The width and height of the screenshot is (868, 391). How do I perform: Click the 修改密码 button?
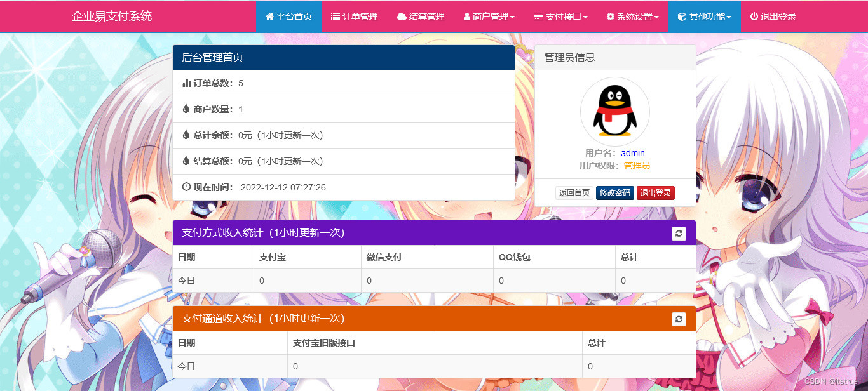pyautogui.click(x=615, y=193)
